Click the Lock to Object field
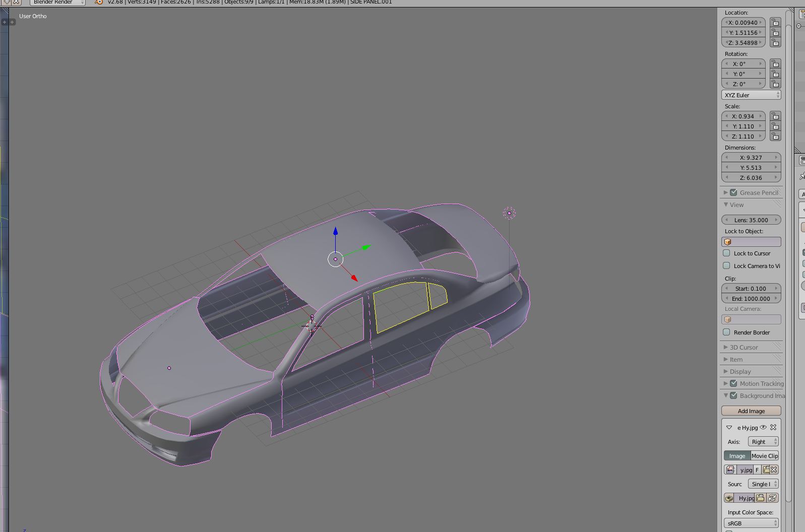This screenshot has height=532, width=805. point(751,242)
